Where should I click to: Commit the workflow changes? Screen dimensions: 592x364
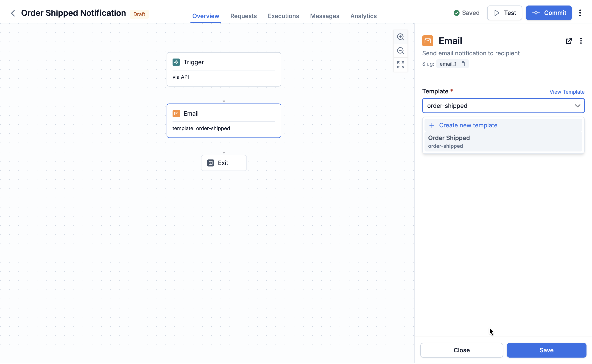point(549,13)
